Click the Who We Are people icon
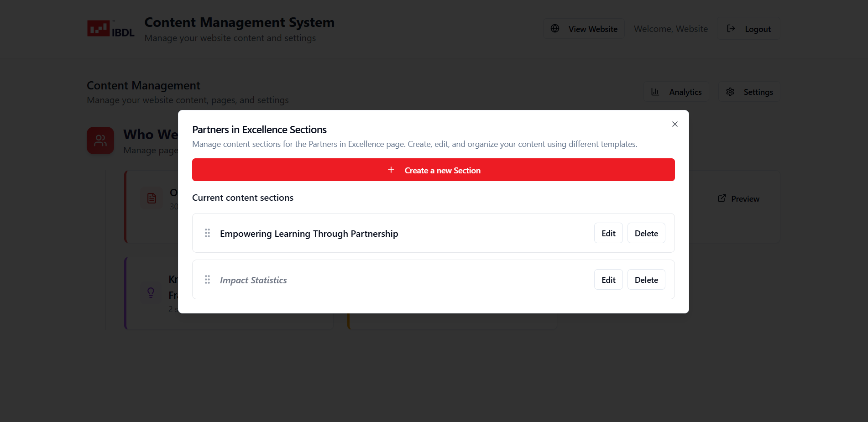This screenshot has width=868, height=422. 100,141
